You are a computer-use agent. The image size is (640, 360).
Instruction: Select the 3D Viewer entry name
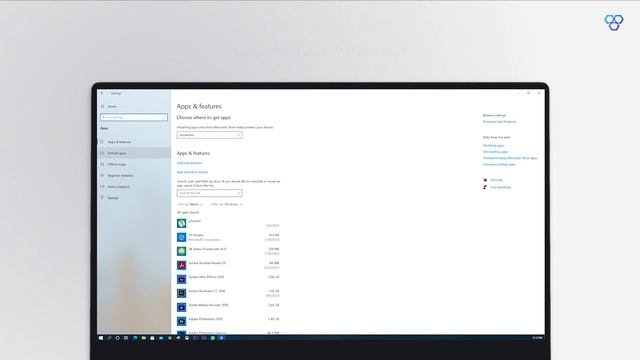coord(196,235)
